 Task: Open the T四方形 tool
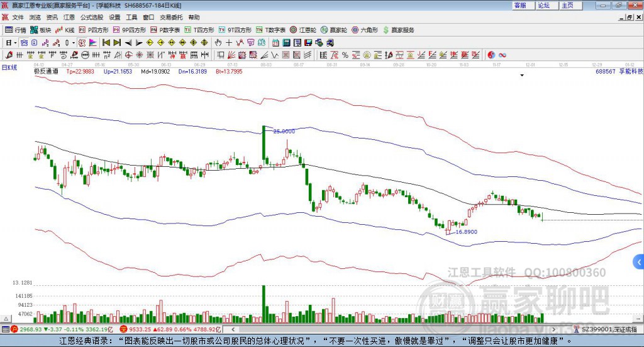tap(199, 30)
